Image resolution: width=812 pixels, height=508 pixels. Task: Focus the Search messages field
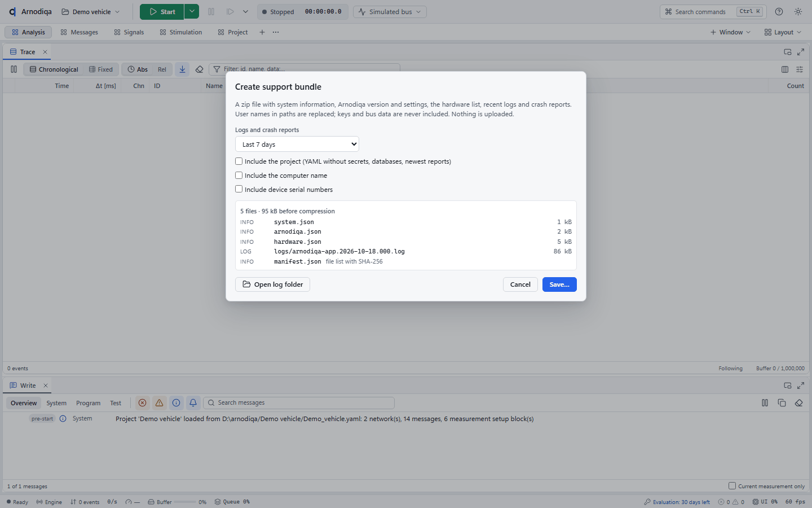[x=299, y=403]
